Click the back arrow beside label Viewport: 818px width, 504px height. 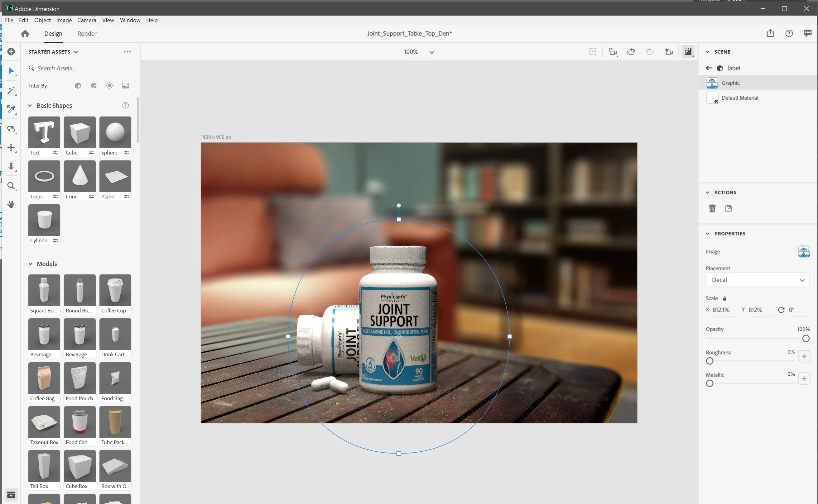(709, 68)
